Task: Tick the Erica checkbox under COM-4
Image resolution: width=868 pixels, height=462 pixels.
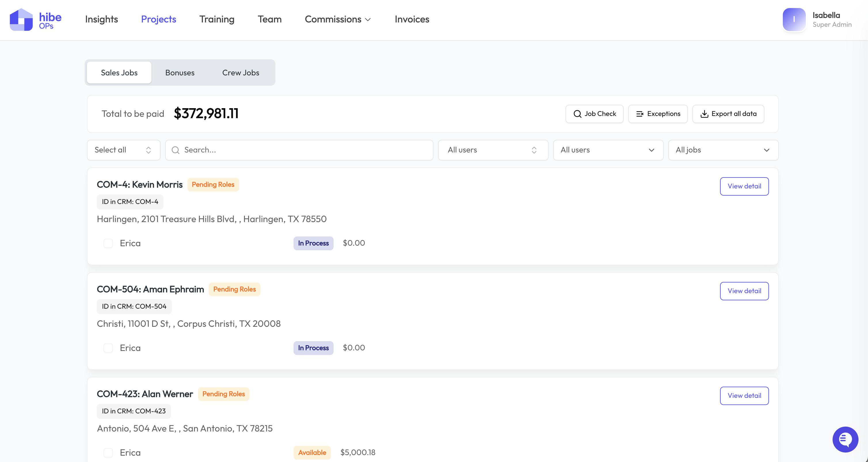Action: (x=108, y=243)
